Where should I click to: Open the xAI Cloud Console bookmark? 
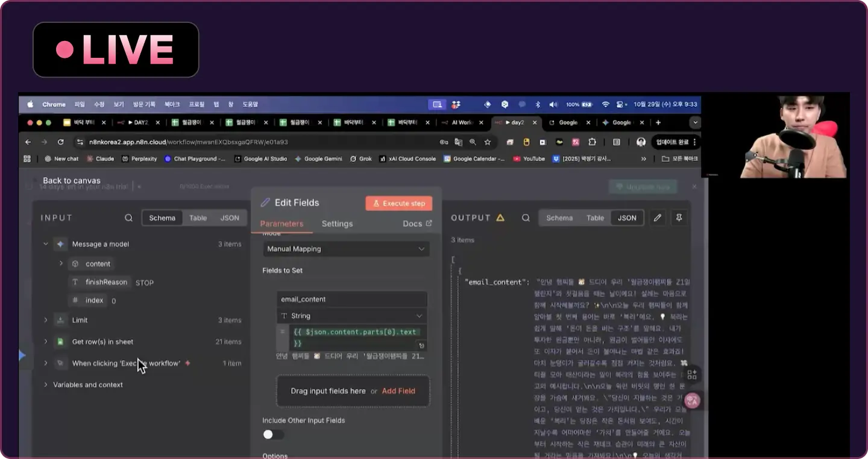tap(407, 159)
